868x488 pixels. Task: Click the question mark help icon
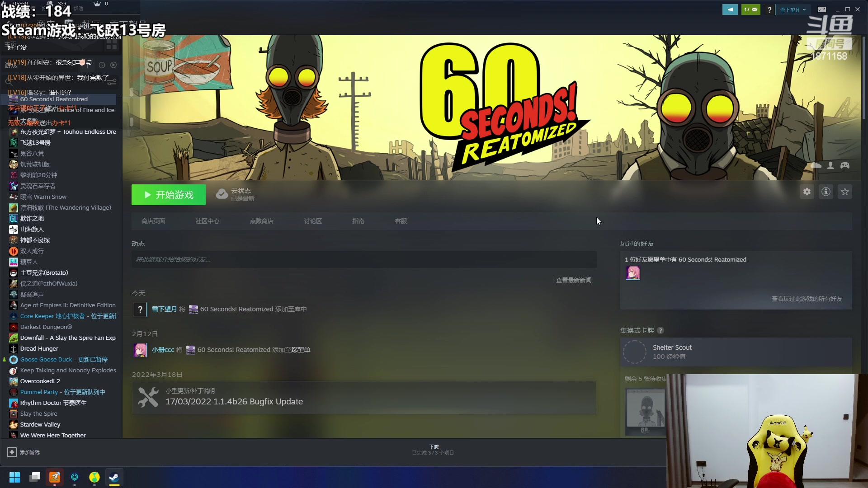(x=769, y=9)
